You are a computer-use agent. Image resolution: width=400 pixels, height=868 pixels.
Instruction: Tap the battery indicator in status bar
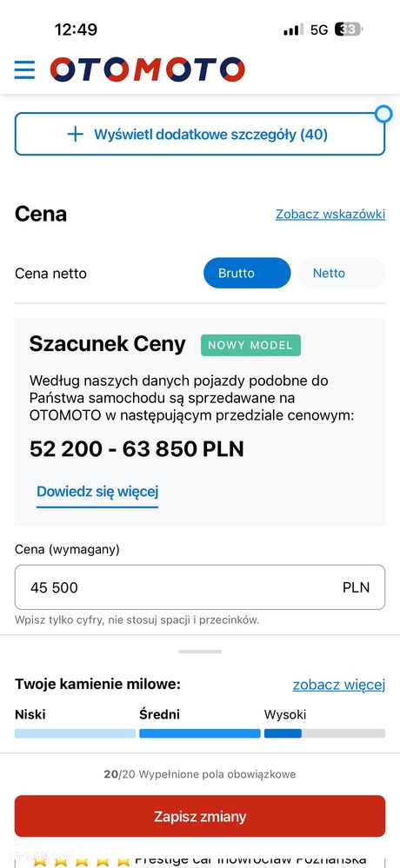click(x=349, y=30)
